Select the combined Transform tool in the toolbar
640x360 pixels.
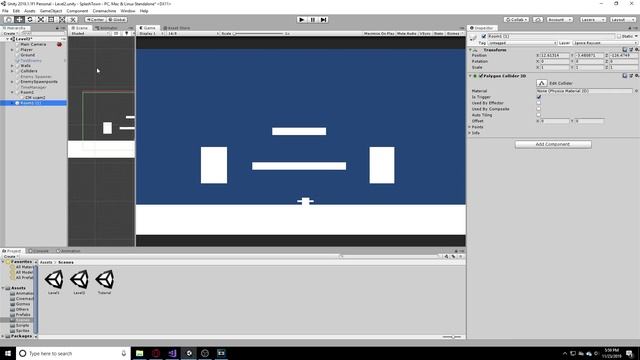click(x=62, y=20)
